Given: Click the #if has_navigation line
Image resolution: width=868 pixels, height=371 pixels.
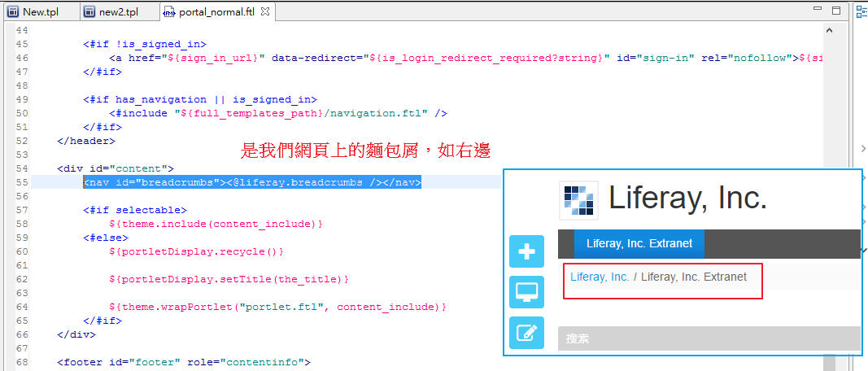Looking at the screenshot, I should point(200,100).
